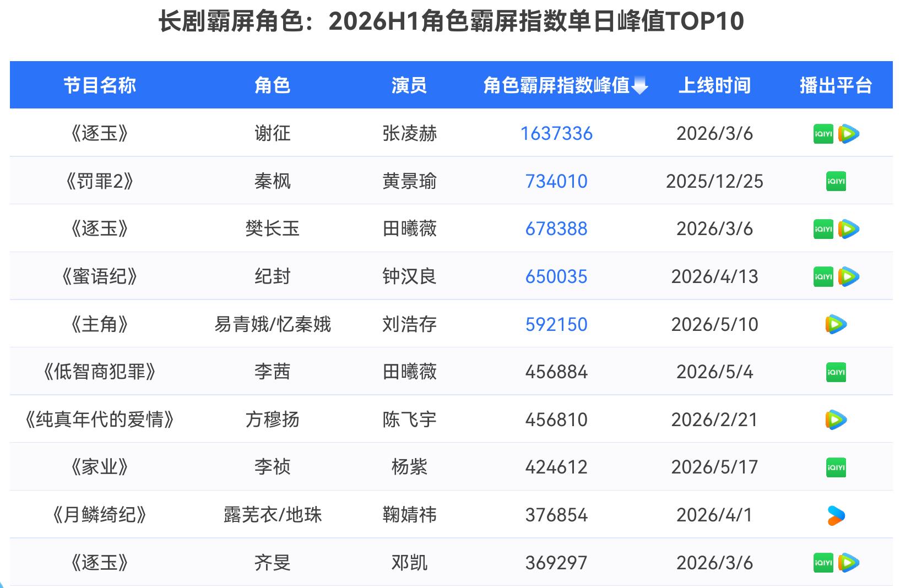The image size is (900, 588).
Task: Open peak value 592150
Action: tap(556, 324)
